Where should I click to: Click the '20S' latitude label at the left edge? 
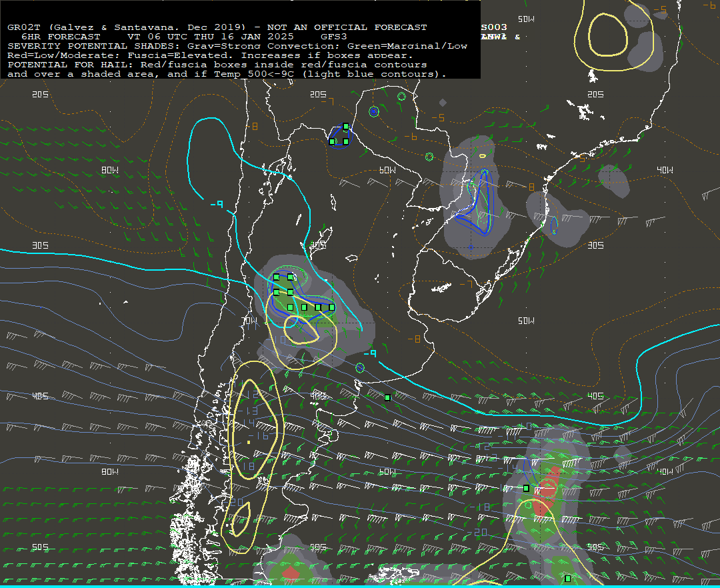click(x=40, y=94)
